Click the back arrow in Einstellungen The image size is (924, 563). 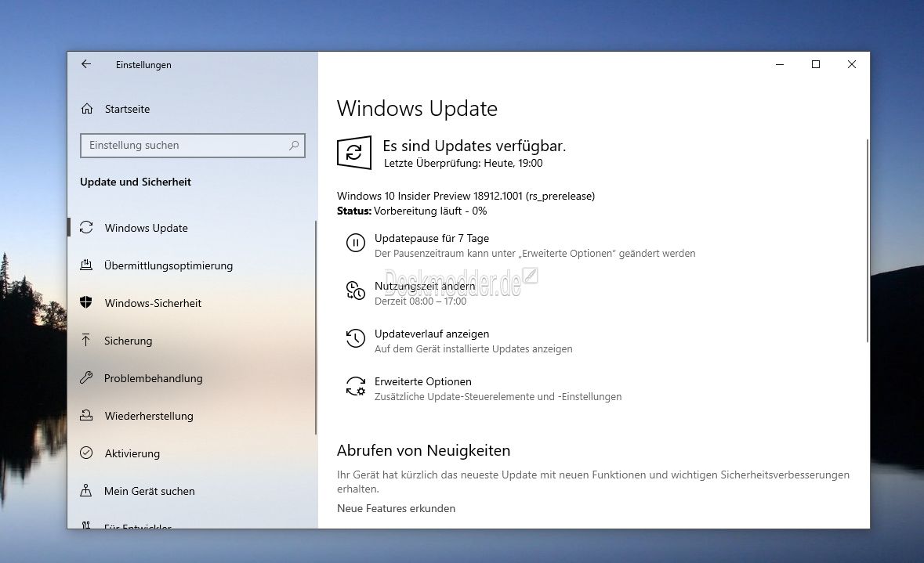point(86,64)
